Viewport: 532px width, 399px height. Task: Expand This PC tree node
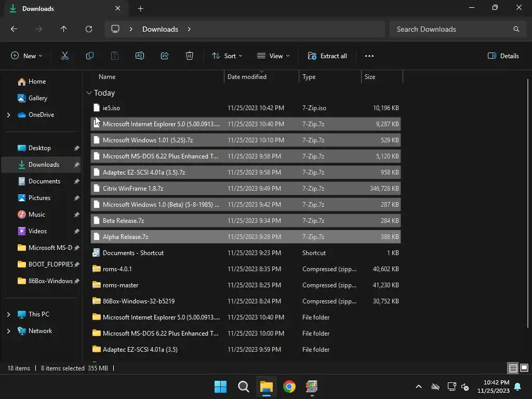click(8, 314)
